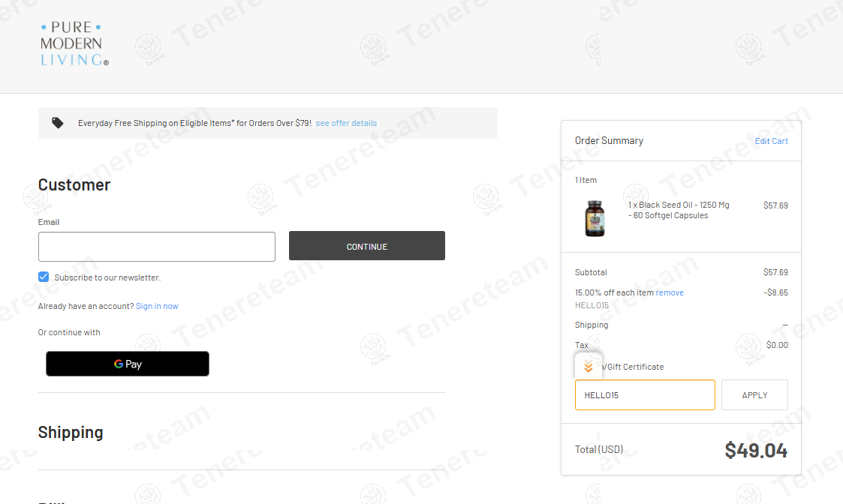Click the Black Seed Oil item name
The width and height of the screenshot is (843, 504).
point(679,210)
